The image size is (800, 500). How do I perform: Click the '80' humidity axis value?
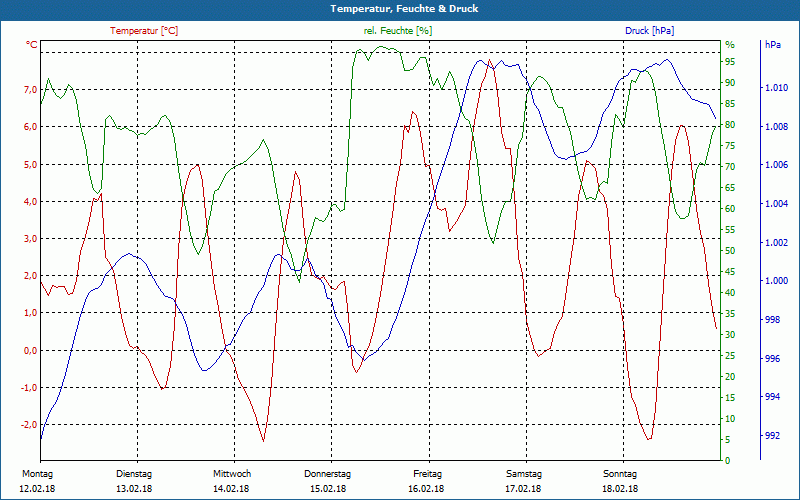tap(730, 125)
